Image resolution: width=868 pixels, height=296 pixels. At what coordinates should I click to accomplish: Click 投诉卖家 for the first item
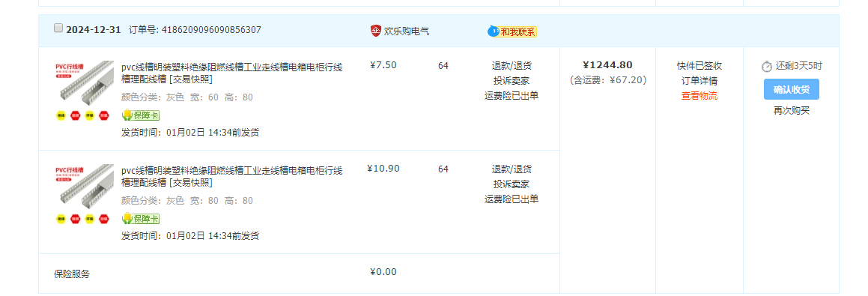coord(512,81)
